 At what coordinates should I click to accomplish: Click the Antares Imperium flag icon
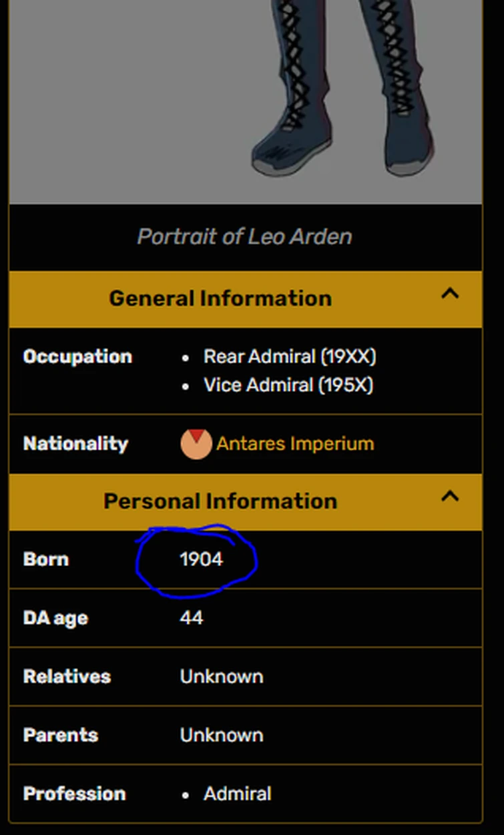196,444
